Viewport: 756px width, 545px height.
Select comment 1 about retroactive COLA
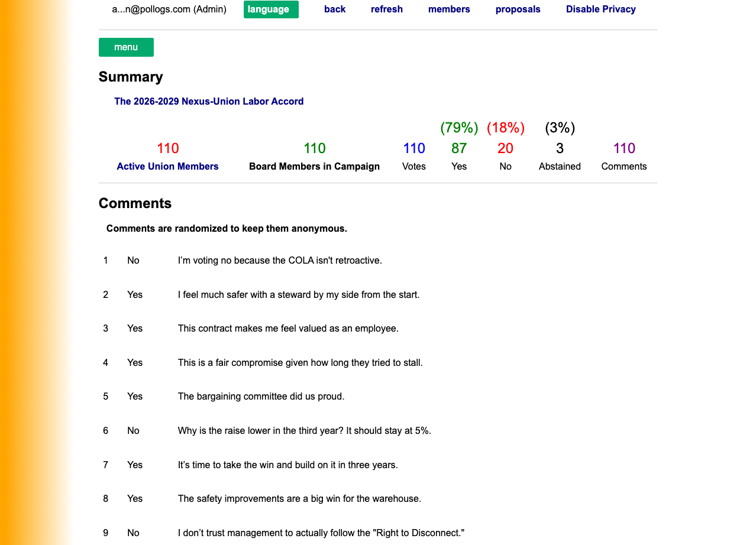pos(279,260)
